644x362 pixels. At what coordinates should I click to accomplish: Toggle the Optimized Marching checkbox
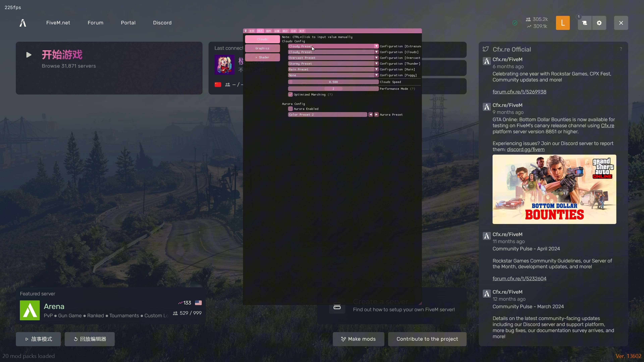290,94
